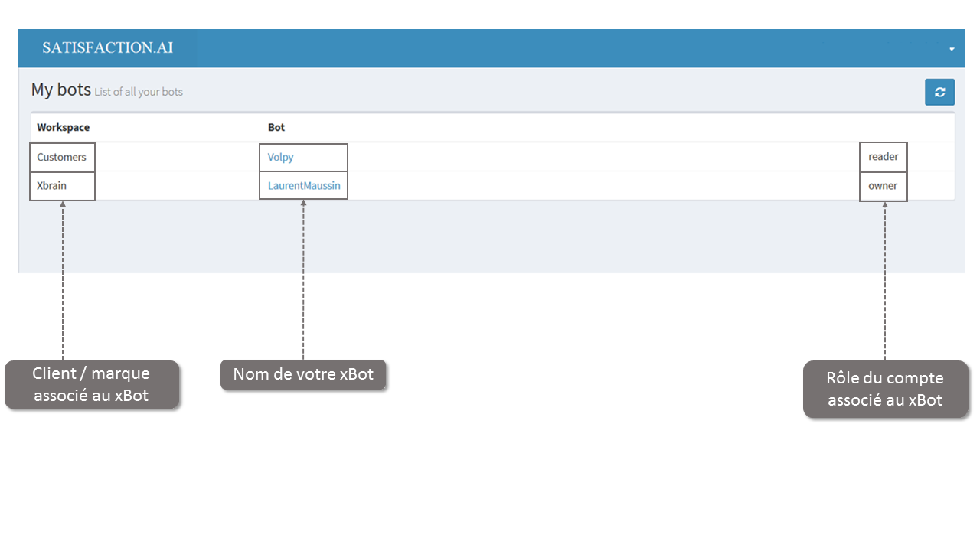Viewport: 980px width, 551px height.
Task: Select the Customers workspace cell
Action: point(61,157)
